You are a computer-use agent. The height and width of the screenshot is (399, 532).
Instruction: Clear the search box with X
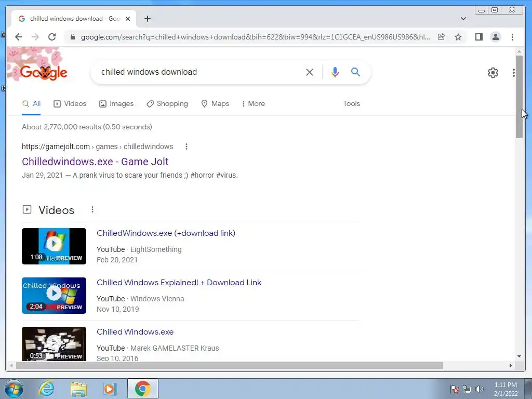pyautogui.click(x=310, y=72)
